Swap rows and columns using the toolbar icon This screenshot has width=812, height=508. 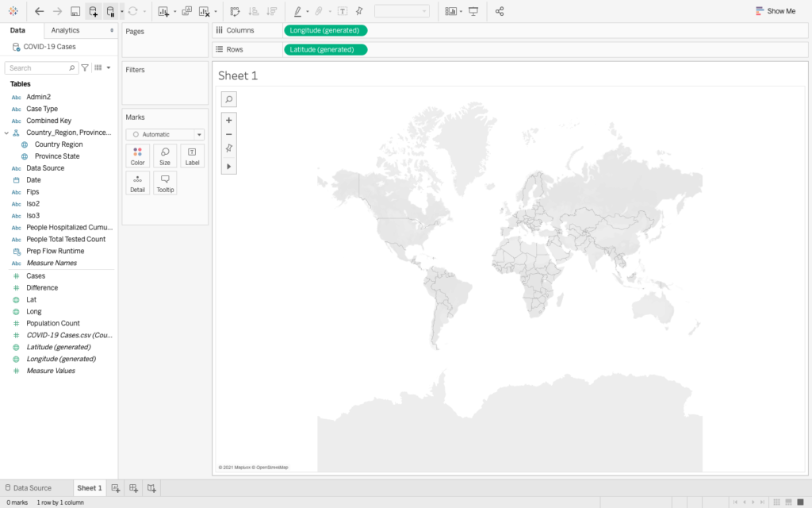(x=235, y=11)
